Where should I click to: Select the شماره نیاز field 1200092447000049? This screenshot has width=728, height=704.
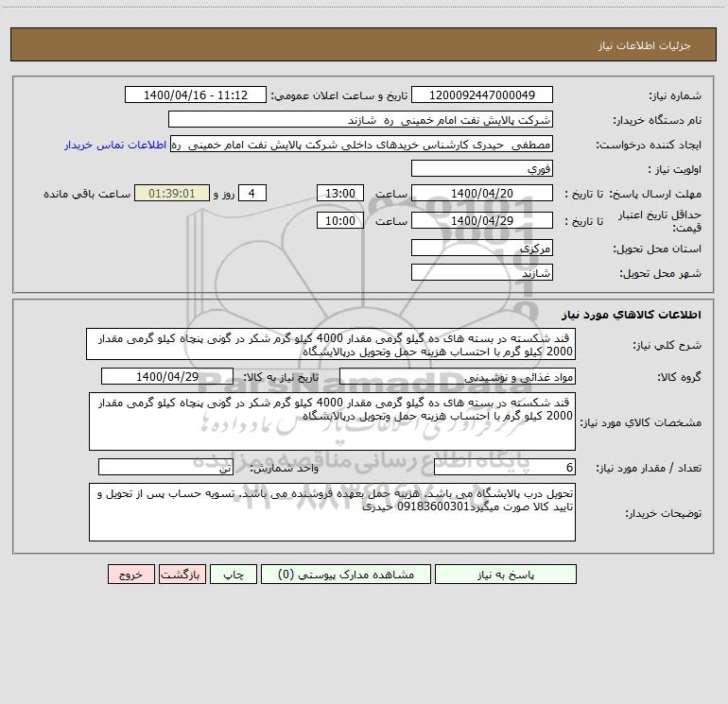tap(482, 94)
